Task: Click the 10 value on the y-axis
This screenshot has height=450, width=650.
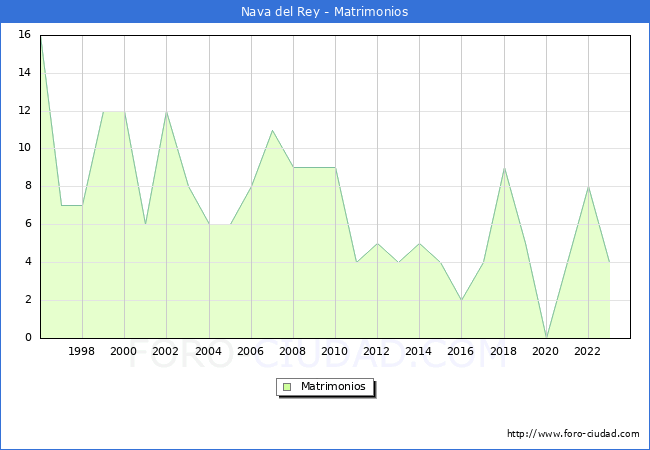Action: 24,148
